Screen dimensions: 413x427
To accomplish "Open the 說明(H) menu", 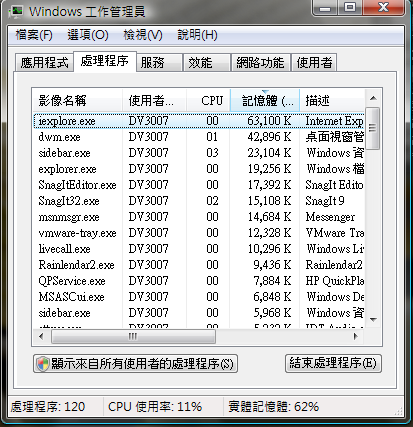I will 197,35.
